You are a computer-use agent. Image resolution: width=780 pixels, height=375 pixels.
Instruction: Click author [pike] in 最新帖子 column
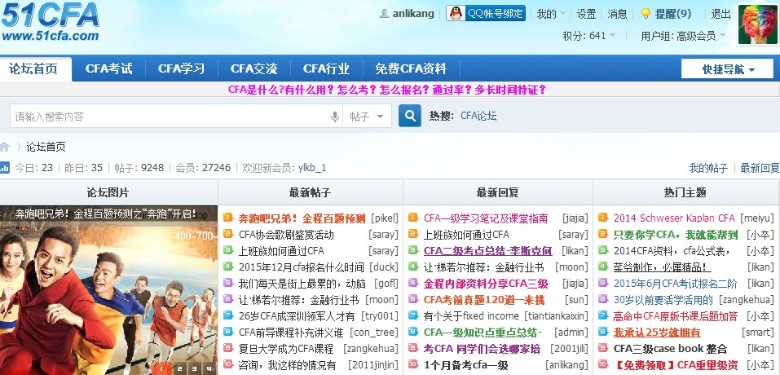point(385,218)
